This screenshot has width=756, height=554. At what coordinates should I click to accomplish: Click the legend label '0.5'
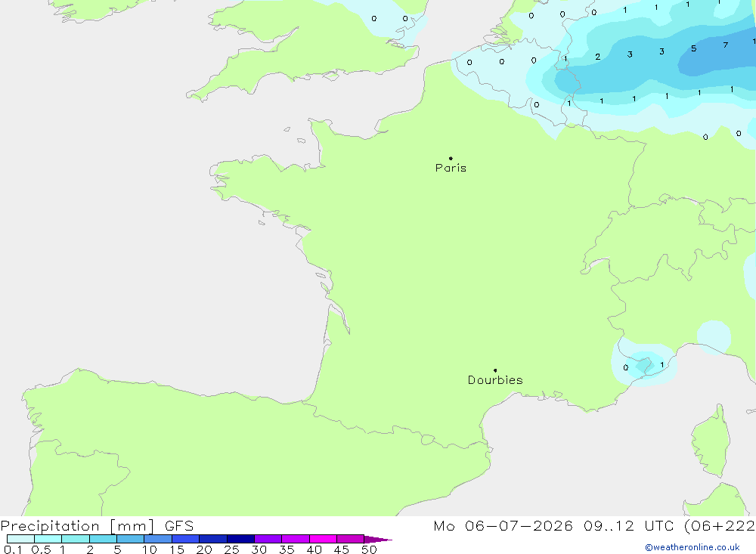point(41,549)
